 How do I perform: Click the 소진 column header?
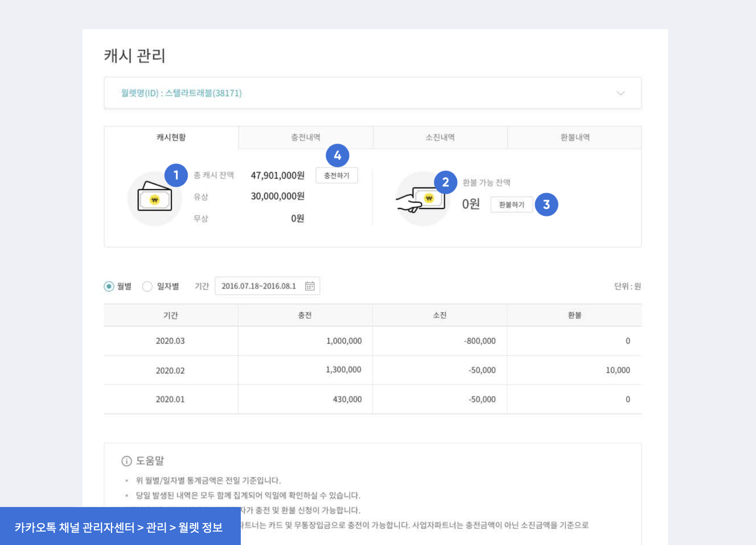[x=440, y=315]
